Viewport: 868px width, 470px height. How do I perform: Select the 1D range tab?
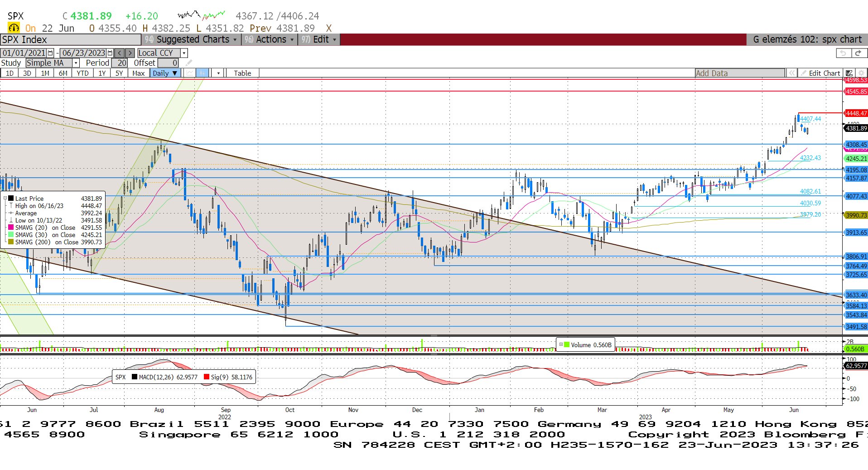point(10,73)
